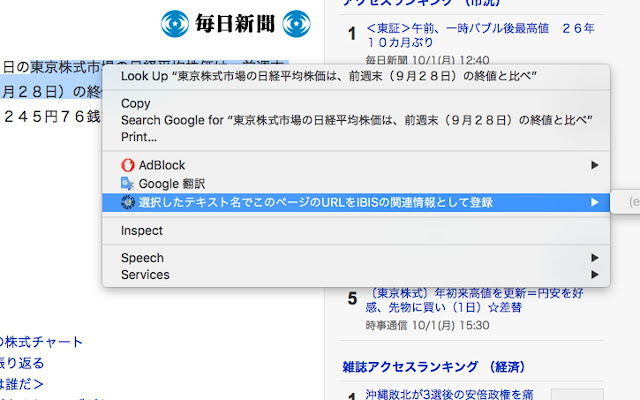This screenshot has height=400, width=640.
Task: Select Copy from the context menu
Action: click(356, 104)
